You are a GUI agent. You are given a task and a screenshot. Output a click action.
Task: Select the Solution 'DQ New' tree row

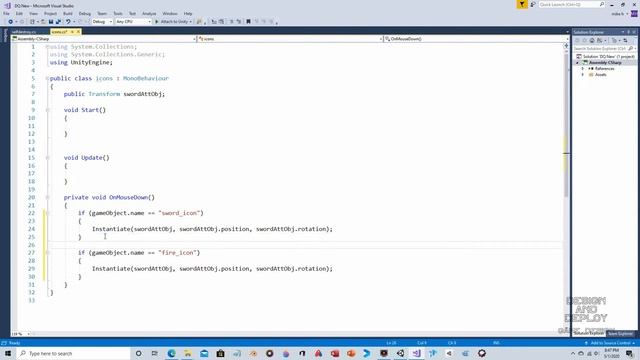605,56
